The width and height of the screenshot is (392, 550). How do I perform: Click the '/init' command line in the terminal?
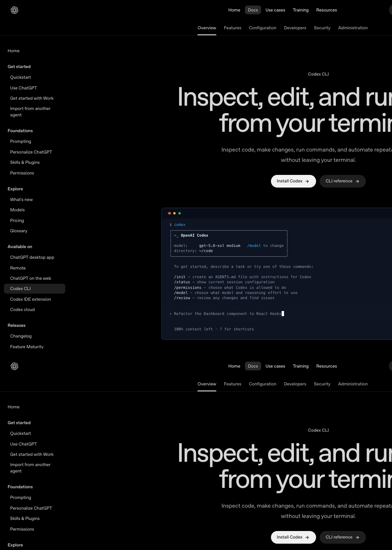click(x=242, y=277)
